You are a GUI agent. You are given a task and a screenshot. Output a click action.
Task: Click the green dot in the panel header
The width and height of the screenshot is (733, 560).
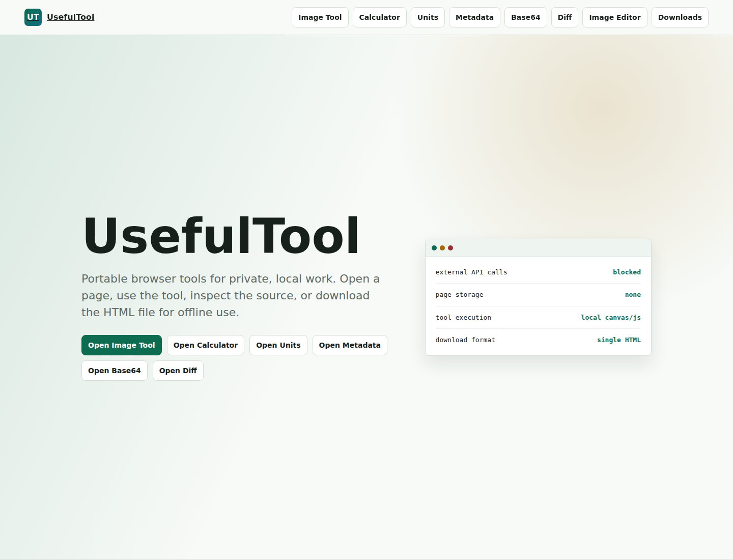(434, 248)
